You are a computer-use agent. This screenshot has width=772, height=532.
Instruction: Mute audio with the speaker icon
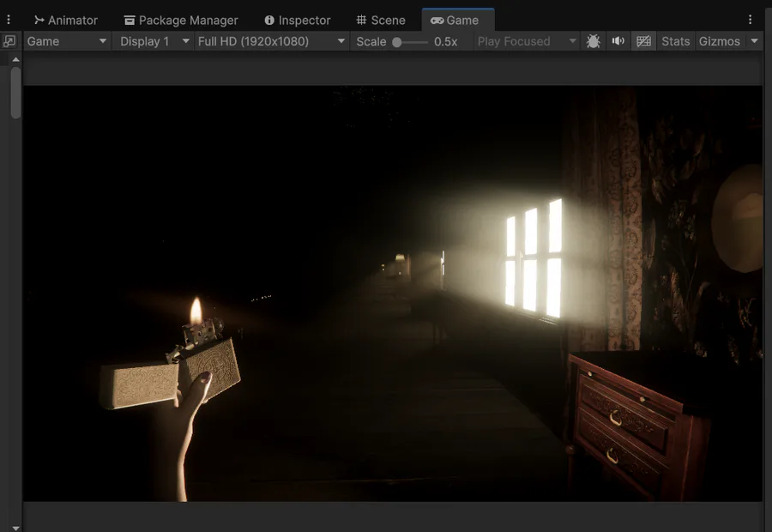[618, 41]
